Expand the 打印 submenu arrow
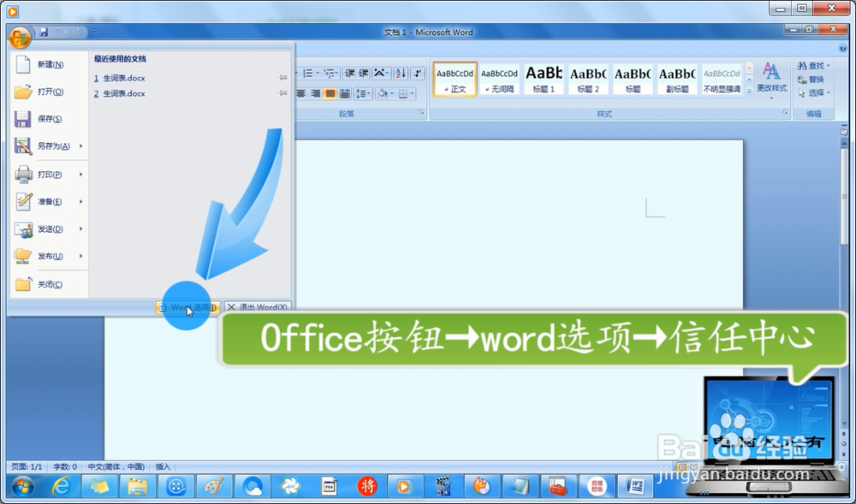The image size is (856, 504). click(80, 175)
